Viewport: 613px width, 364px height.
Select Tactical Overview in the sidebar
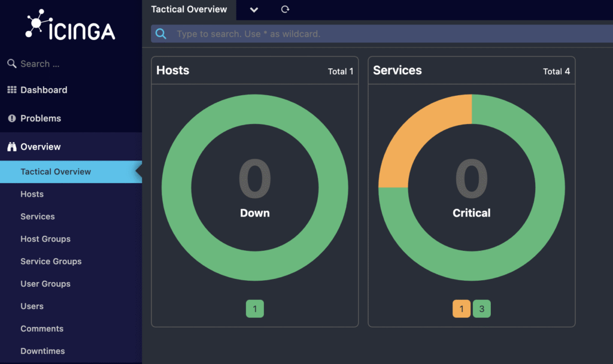pos(71,172)
